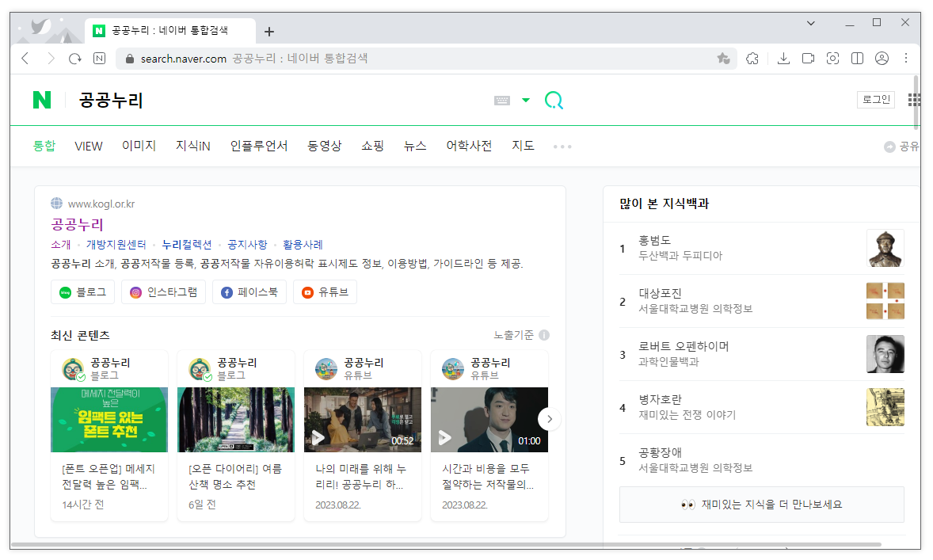Open the 공황장애 entry
The width and height of the screenshot is (933, 560).
(660, 452)
